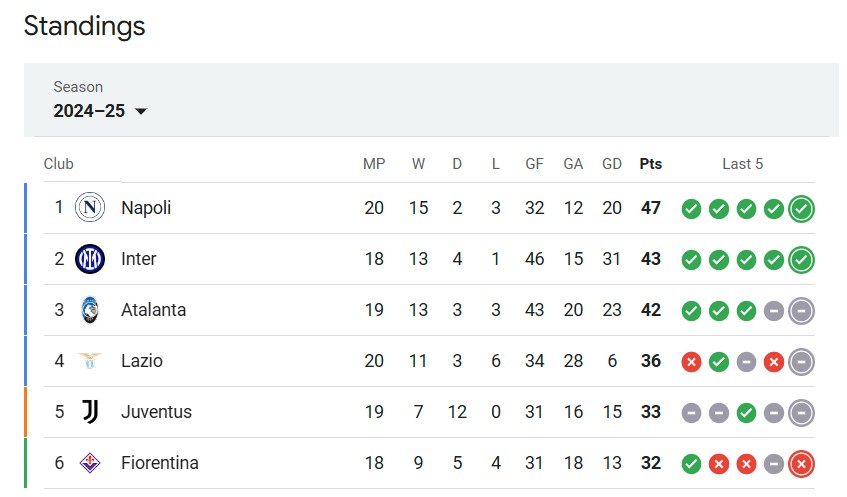Open the Juventus team link

pos(156,412)
